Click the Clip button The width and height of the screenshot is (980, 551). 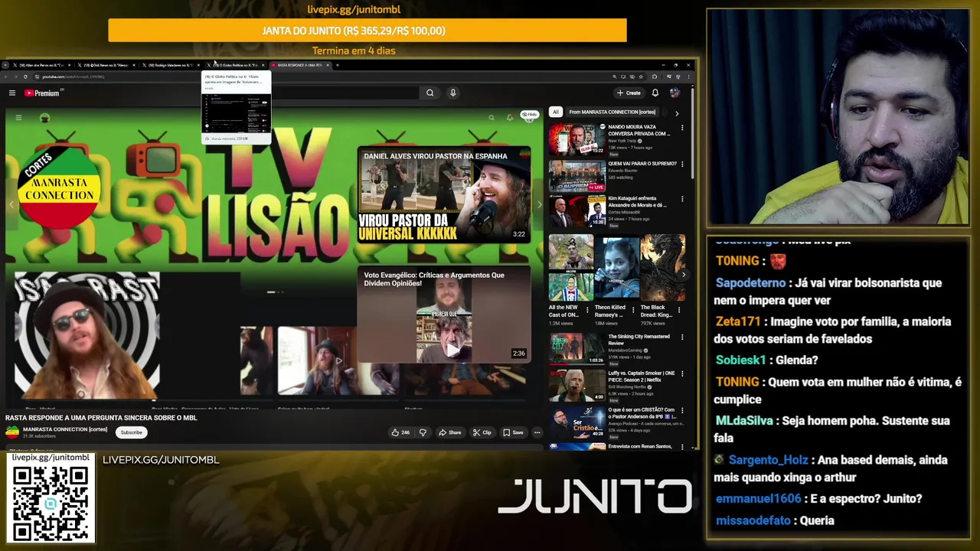click(482, 432)
